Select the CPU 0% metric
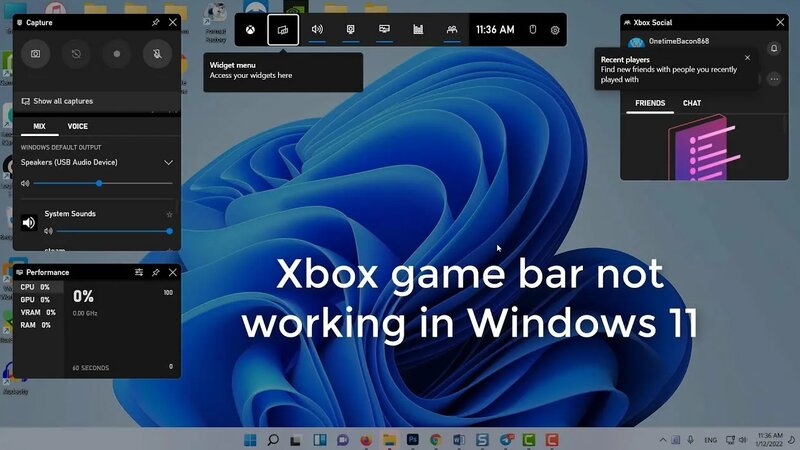800x450 pixels. click(38, 287)
